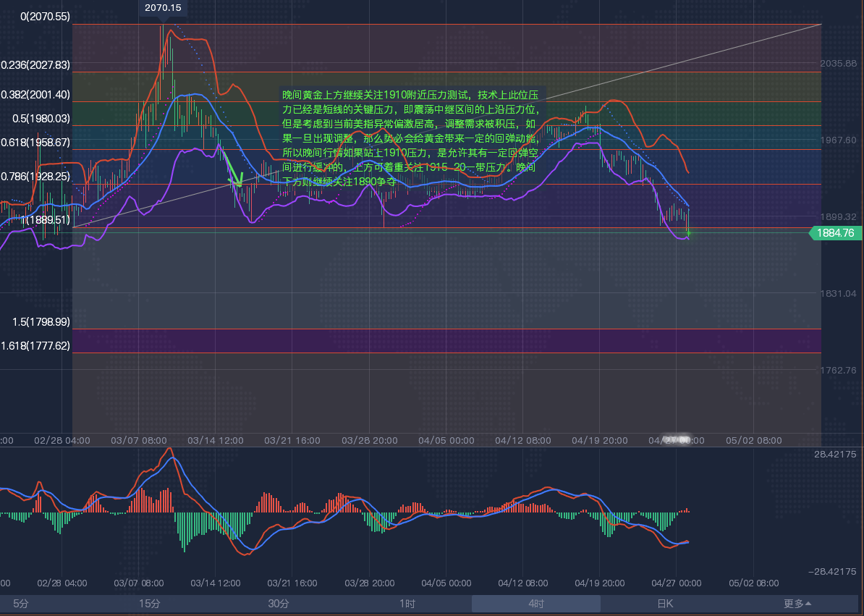The image size is (864, 616).
Task: Switch to the 15分 timeframe
Action: 150,603
